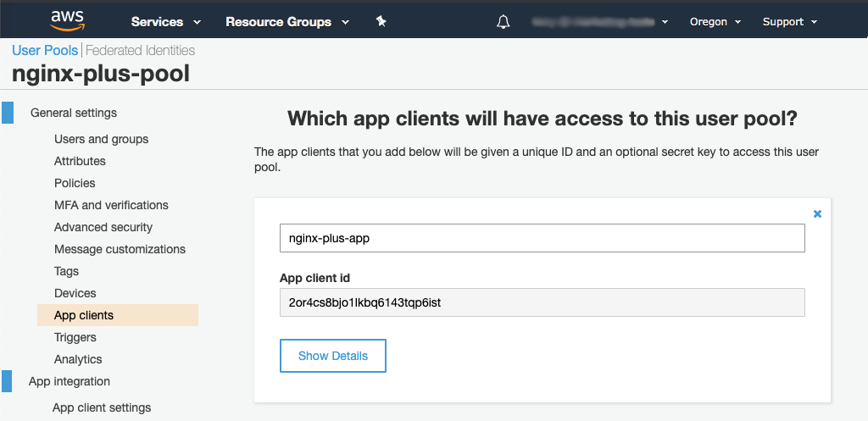Open Tags settings page
Viewport: 868px width, 421px height.
pyautogui.click(x=66, y=272)
